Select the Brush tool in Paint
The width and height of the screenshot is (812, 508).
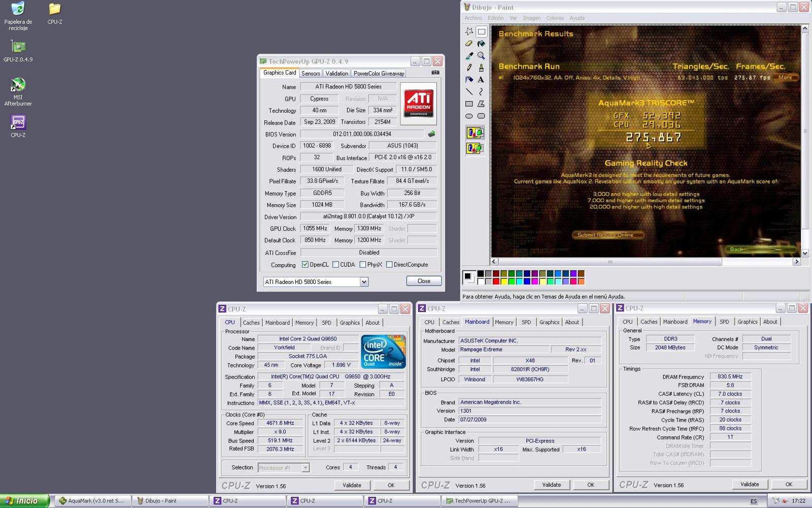tap(481, 68)
